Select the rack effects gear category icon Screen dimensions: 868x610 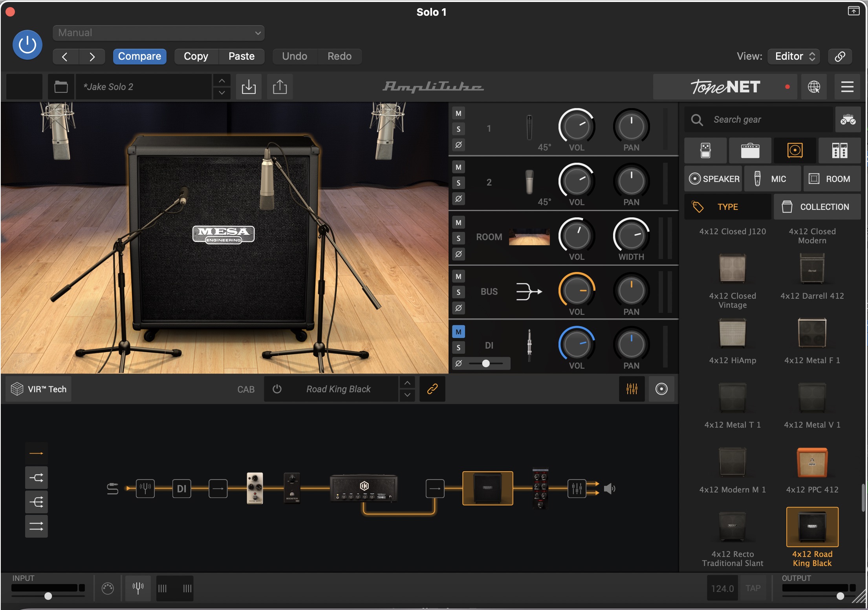click(839, 151)
